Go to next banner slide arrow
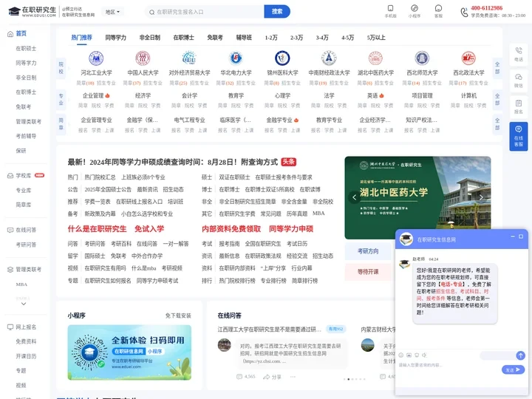The width and height of the screenshot is (532, 399). (x=481, y=197)
